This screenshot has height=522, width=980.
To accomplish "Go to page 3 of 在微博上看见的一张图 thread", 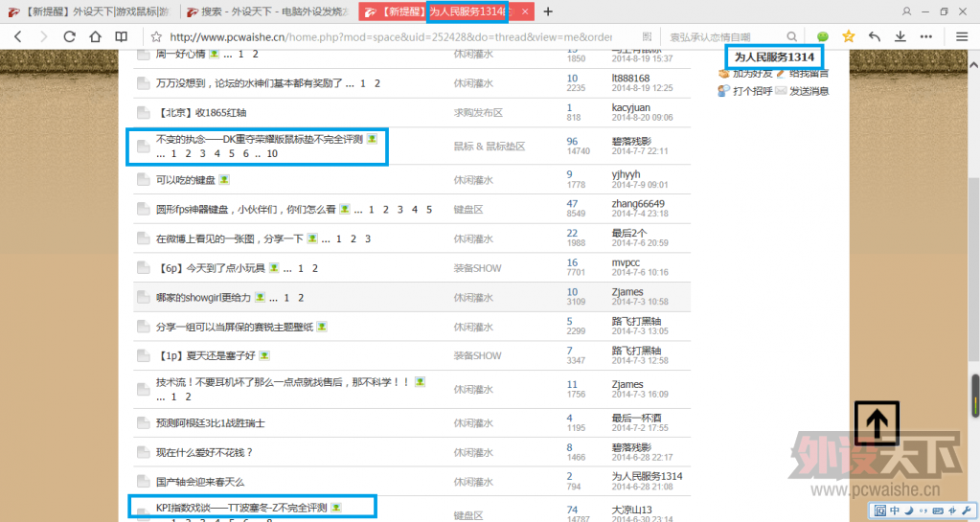I will coord(368,238).
